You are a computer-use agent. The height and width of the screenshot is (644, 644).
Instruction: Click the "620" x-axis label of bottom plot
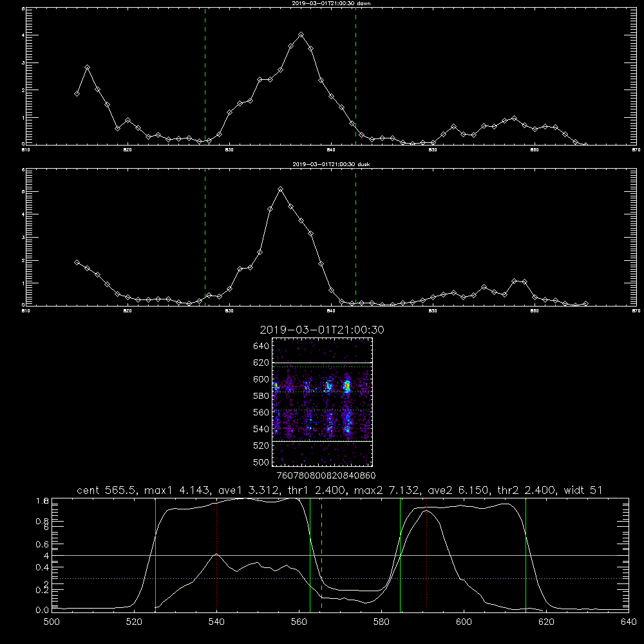click(x=546, y=622)
